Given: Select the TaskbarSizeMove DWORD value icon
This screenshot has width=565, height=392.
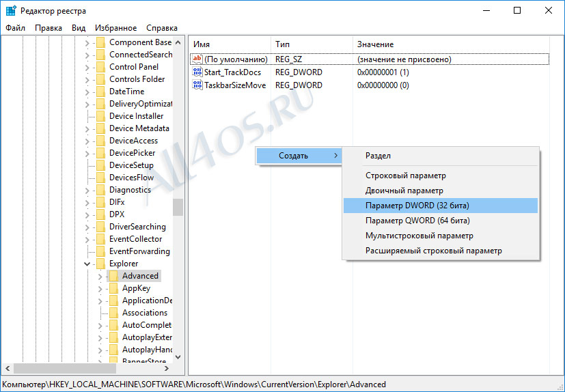Looking at the screenshot, I should 197,85.
